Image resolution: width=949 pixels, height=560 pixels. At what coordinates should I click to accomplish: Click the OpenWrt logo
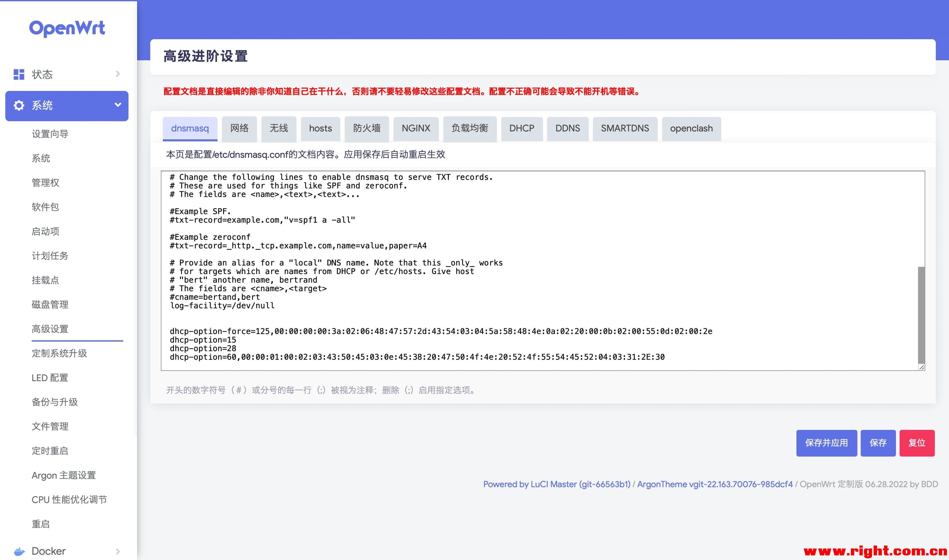67,28
